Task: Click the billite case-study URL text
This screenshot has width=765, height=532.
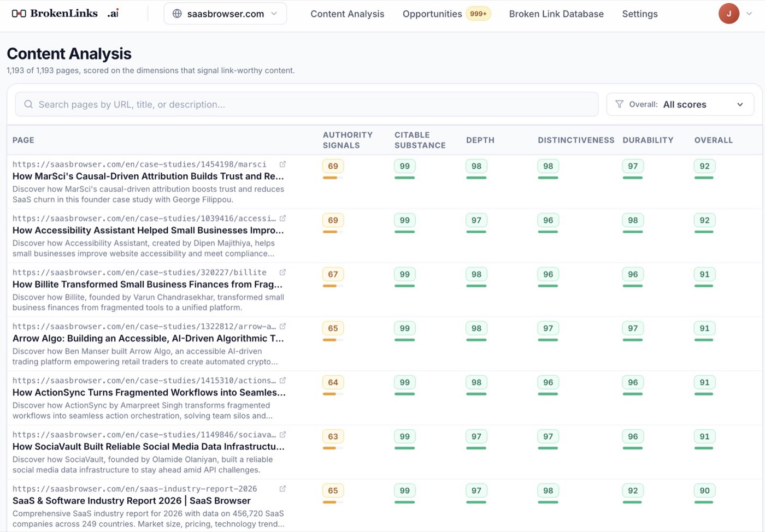Action: [x=139, y=273]
